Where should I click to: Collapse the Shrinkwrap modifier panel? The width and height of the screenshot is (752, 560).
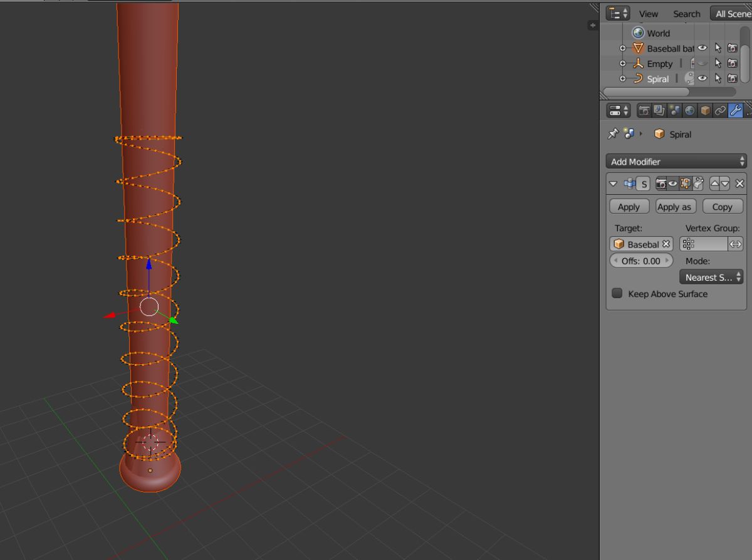(x=614, y=184)
